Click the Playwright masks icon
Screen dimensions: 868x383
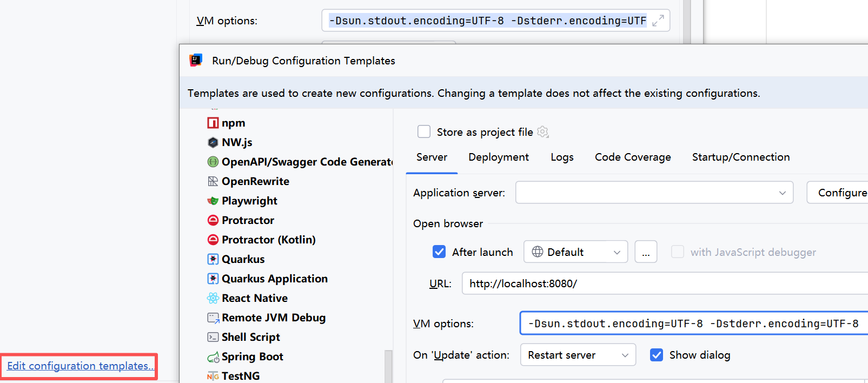click(213, 201)
